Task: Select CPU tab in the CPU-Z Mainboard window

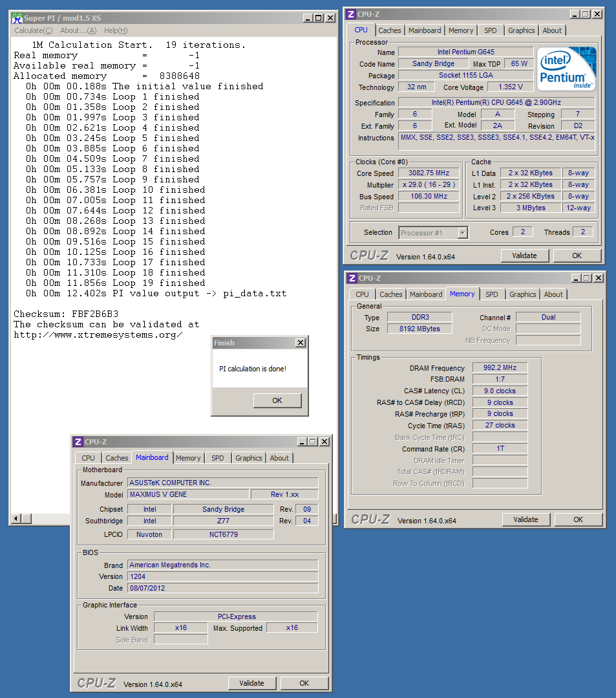Action: [x=88, y=458]
